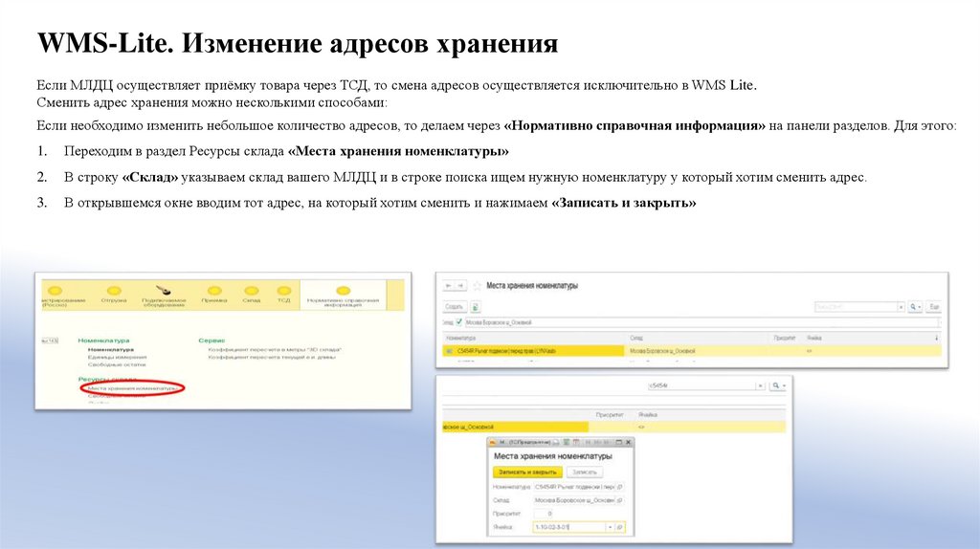Open the Свободные остатки link under Номенклатура

116,364
